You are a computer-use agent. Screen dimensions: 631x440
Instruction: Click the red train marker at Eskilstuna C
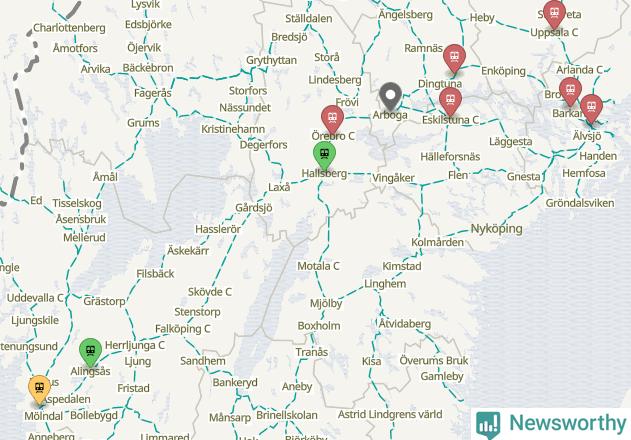(x=450, y=102)
